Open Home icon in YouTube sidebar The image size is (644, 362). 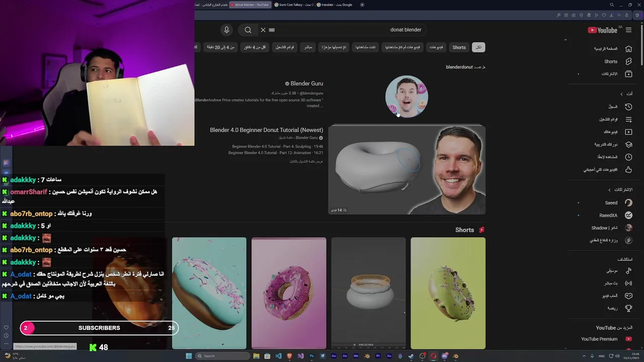(628, 49)
